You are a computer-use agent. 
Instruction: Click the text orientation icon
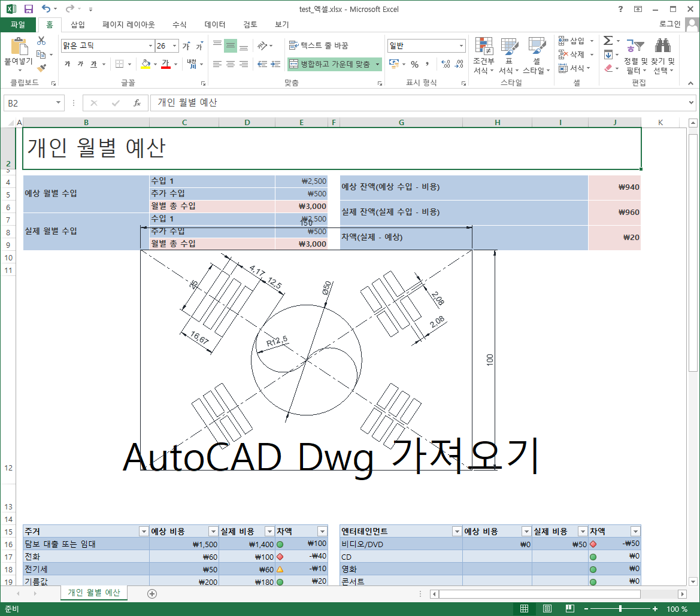click(262, 45)
